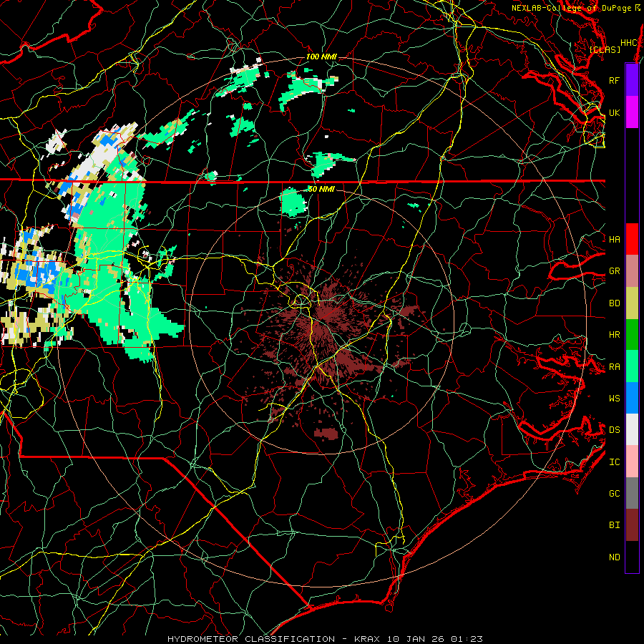Select the white DS legend swatch
The height and width of the screenshot is (644, 644).
(x=632, y=429)
